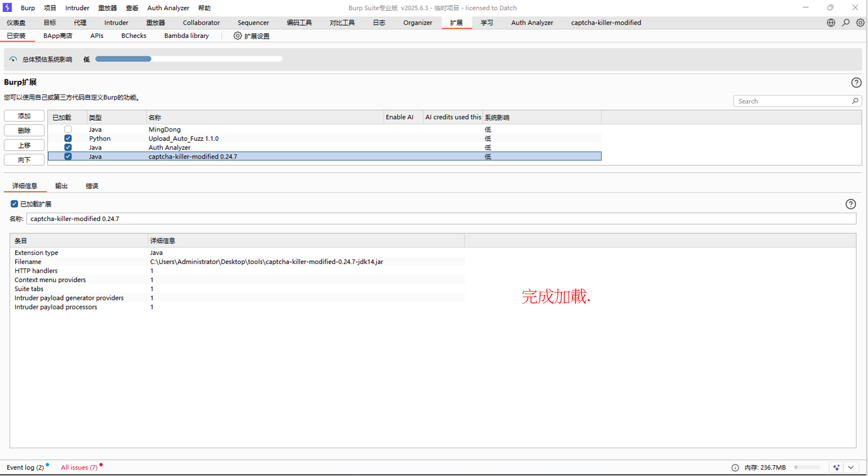Click the overall system impact progress bar
The height and width of the screenshot is (476, 868).
point(189,59)
